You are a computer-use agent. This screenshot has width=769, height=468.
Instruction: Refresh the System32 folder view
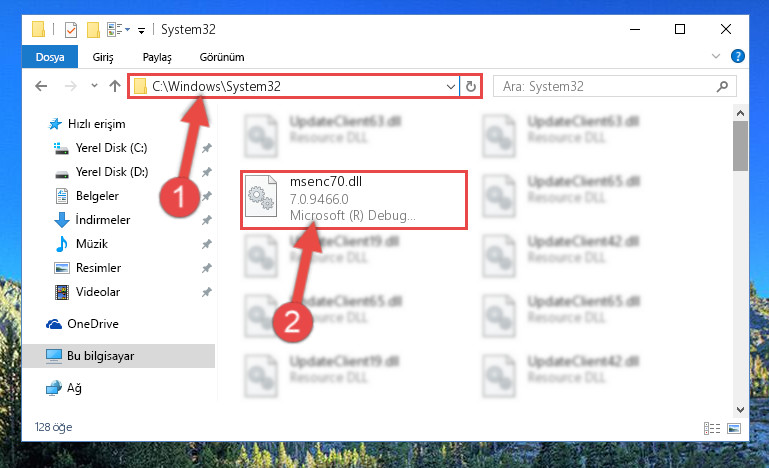coord(471,86)
